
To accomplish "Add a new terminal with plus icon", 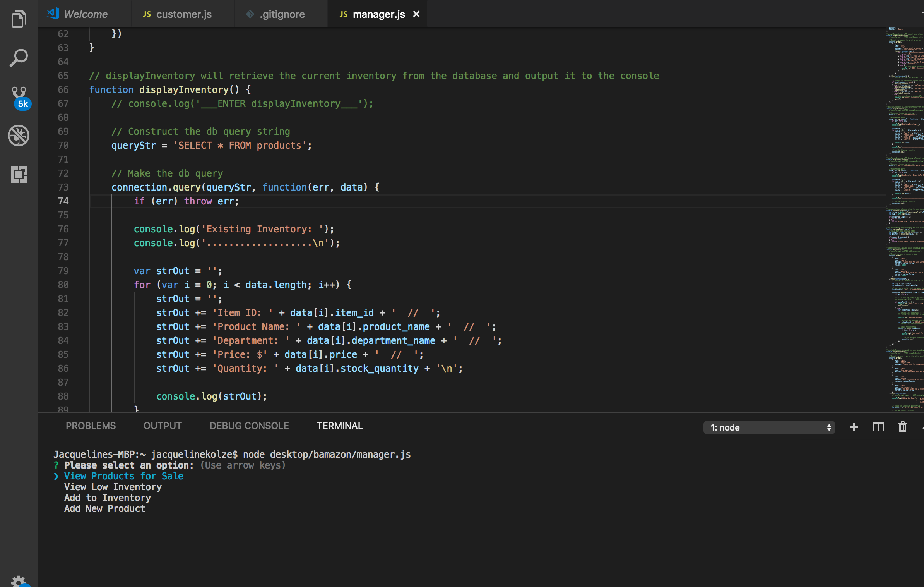I will pos(854,427).
